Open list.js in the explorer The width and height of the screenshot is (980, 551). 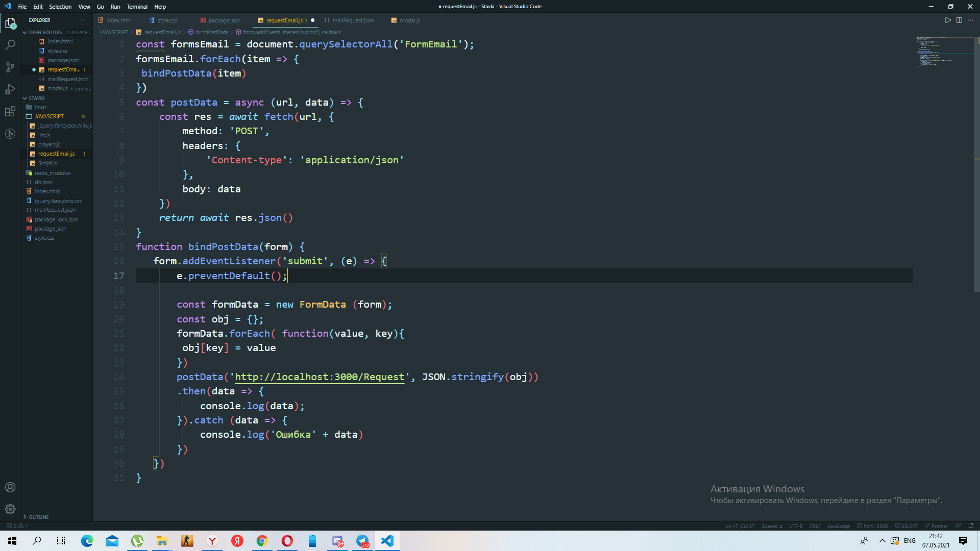pos(44,135)
